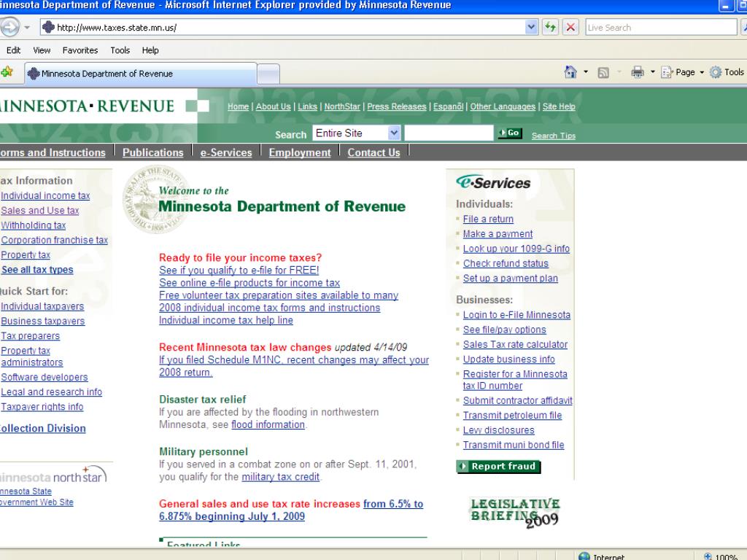Click the site search text field
The height and width of the screenshot is (560, 747).
[449, 133]
